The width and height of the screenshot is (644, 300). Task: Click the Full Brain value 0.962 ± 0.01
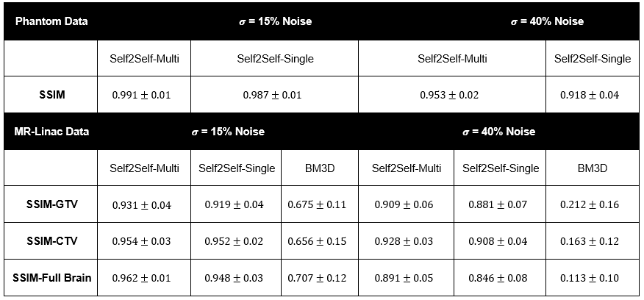144,279
